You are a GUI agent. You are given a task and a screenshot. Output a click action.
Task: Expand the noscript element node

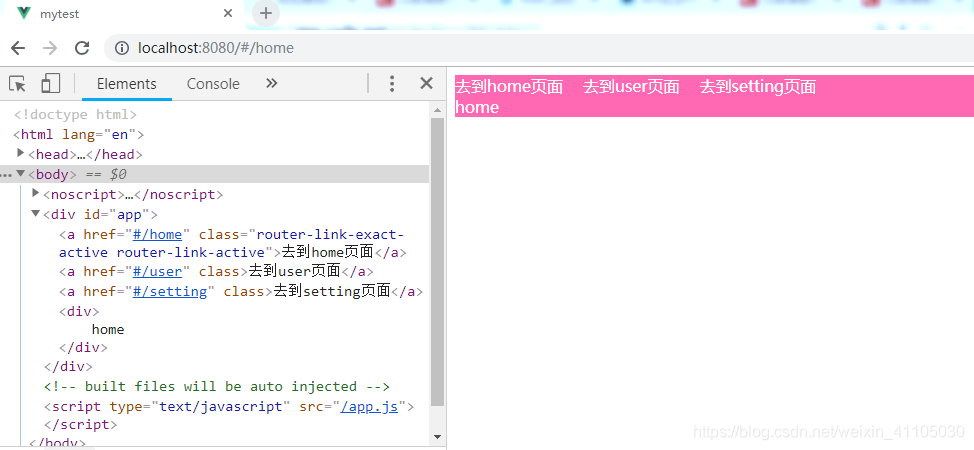35,193
